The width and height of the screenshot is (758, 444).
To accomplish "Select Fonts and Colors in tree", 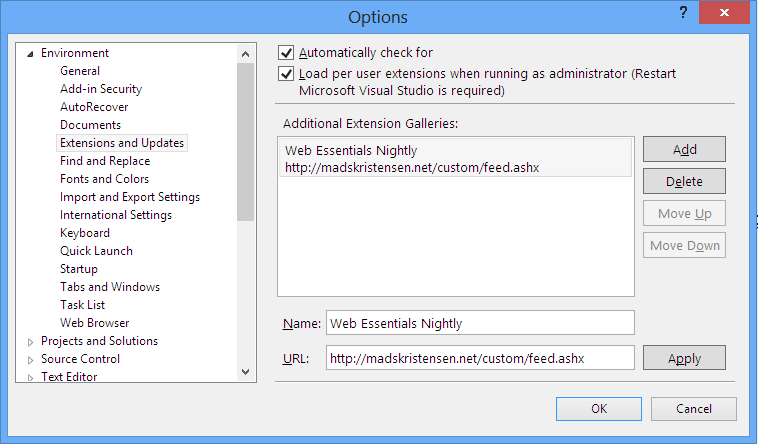I will click(104, 179).
